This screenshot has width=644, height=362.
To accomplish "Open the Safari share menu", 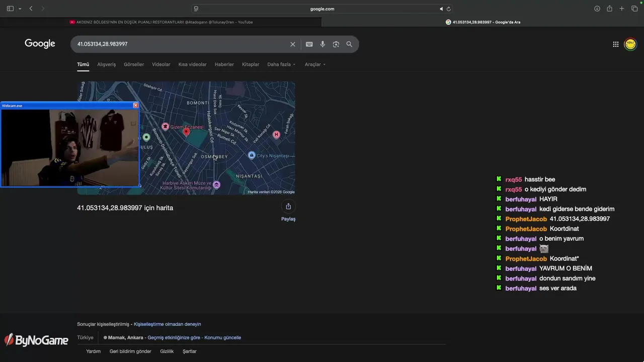I will click(609, 9).
